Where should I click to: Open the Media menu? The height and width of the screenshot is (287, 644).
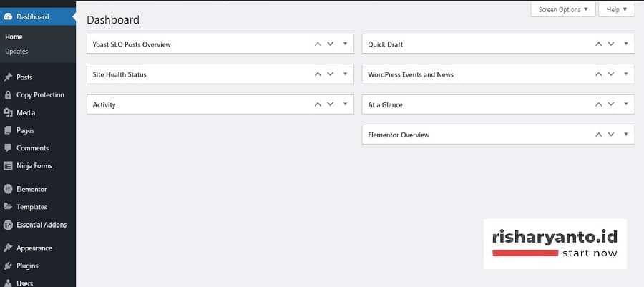38,112
